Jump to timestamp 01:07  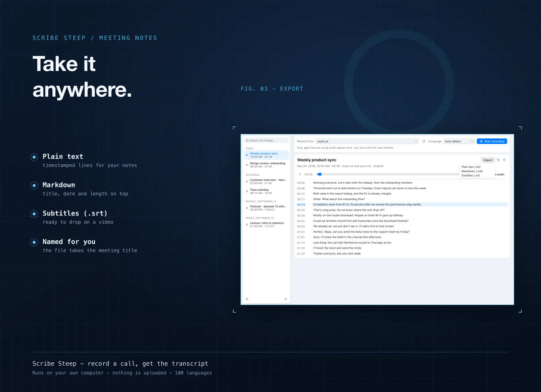[x=301, y=237]
